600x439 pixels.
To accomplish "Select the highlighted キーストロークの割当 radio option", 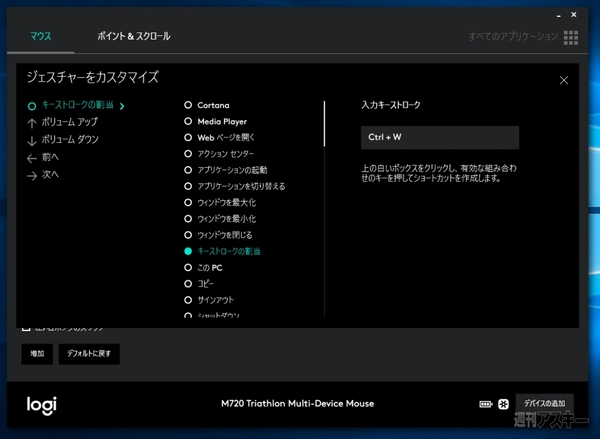I will pos(222,251).
